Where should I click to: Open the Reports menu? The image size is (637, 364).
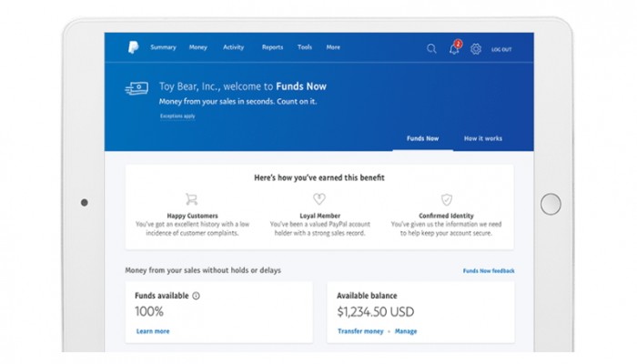coord(272,47)
